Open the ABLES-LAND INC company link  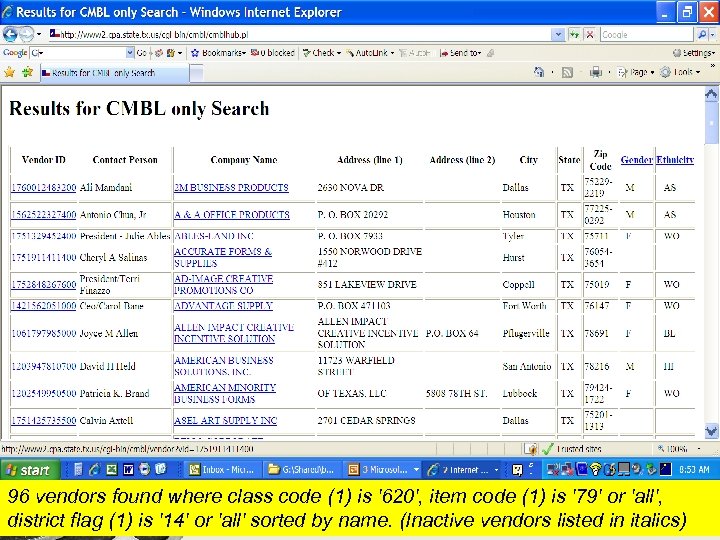214,236
